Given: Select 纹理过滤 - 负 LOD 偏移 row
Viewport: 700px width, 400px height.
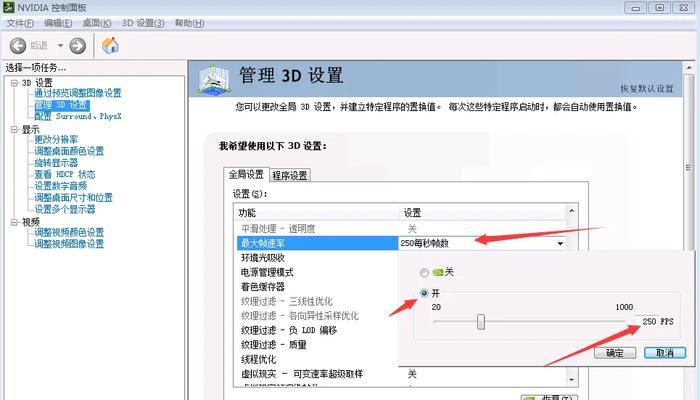Looking at the screenshot, I should pyautogui.click(x=317, y=330).
